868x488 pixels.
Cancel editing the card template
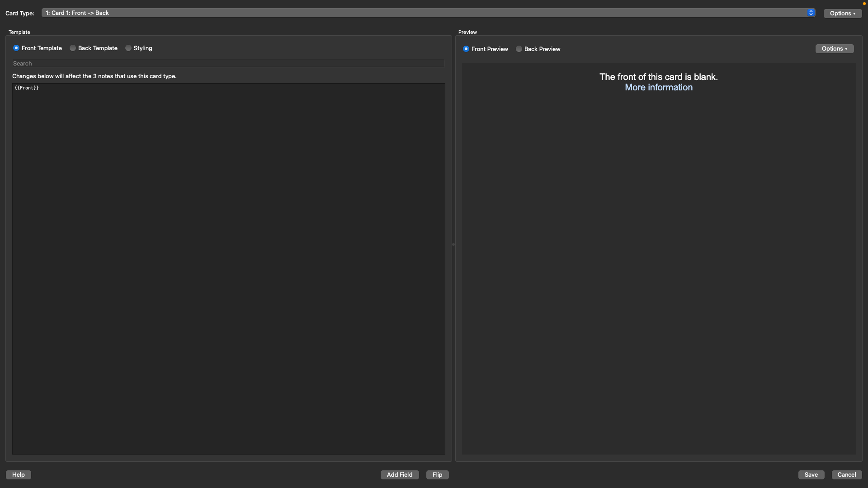coord(846,474)
